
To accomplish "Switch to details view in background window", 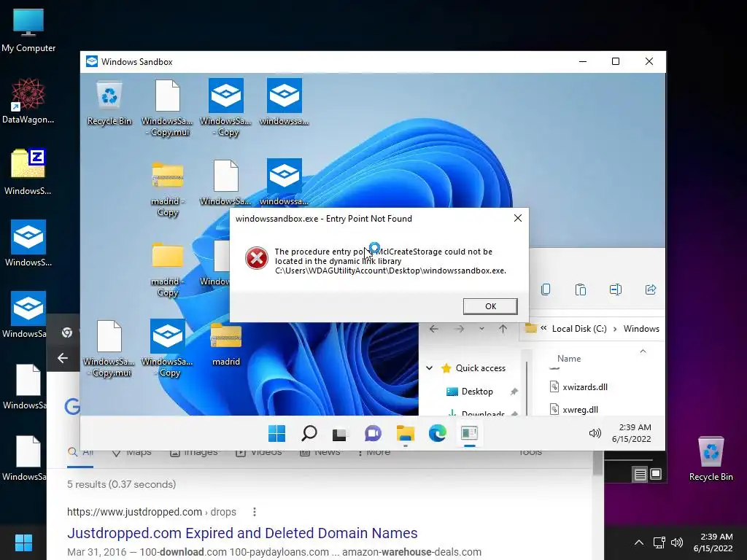I will [640, 474].
